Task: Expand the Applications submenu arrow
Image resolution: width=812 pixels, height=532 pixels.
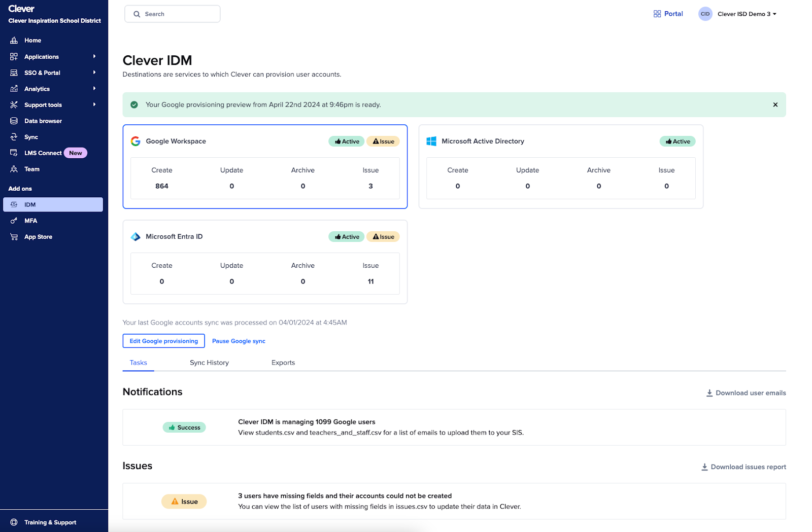Action: (x=94, y=57)
